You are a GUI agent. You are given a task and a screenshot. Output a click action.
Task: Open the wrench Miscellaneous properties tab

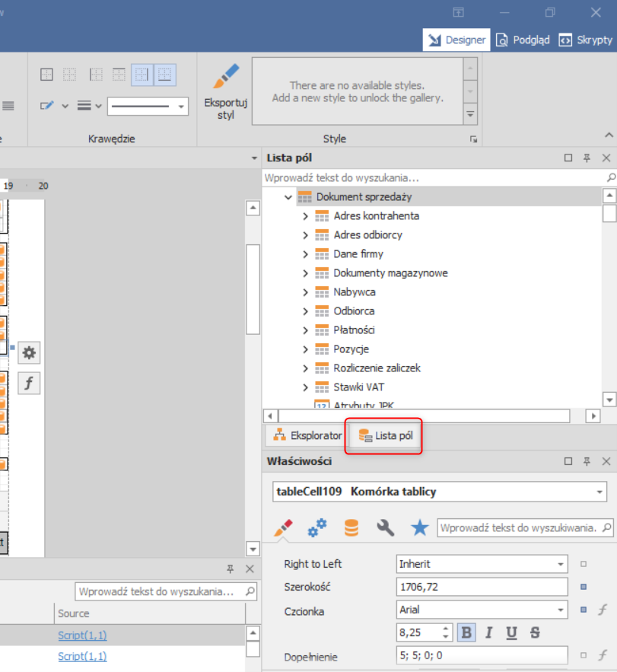click(x=385, y=527)
